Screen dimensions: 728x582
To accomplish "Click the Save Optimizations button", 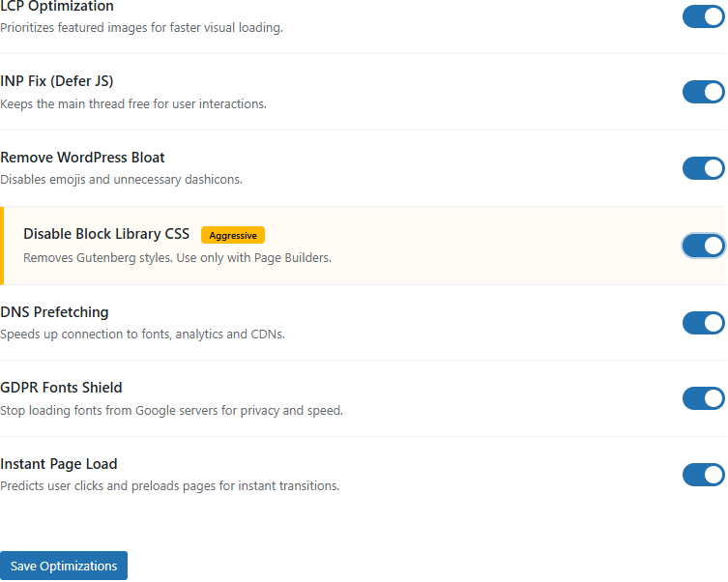I will coord(64,566).
